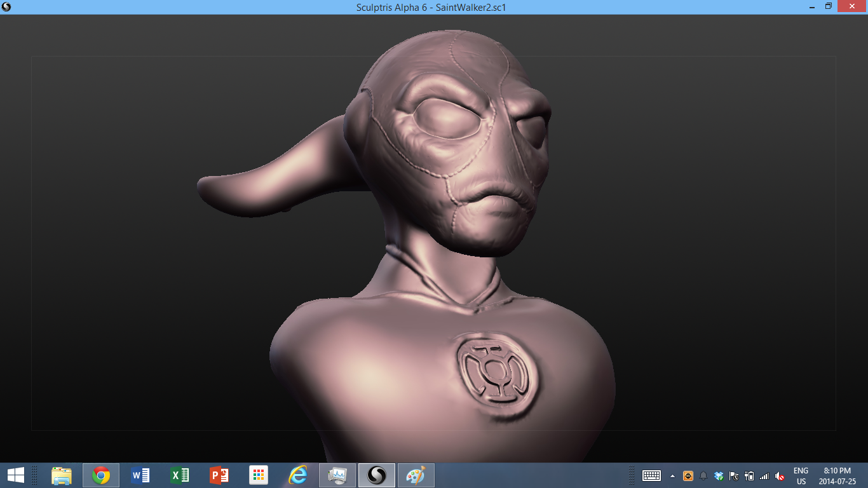
Task: Open the Paint palette app in the taskbar
Action: [x=416, y=475]
